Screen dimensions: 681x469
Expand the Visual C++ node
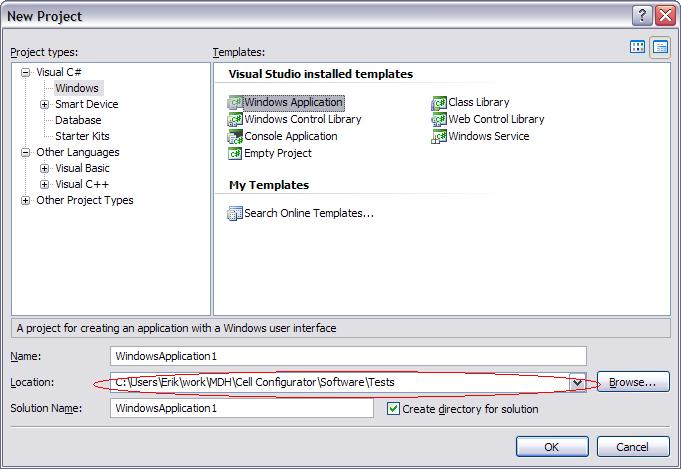point(44,185)
